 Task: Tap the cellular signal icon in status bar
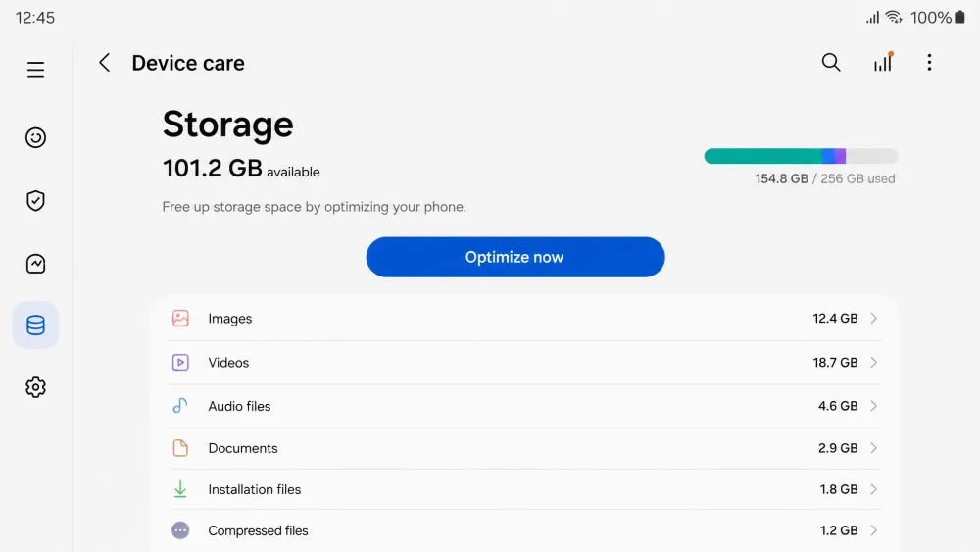tap(872, 17)
